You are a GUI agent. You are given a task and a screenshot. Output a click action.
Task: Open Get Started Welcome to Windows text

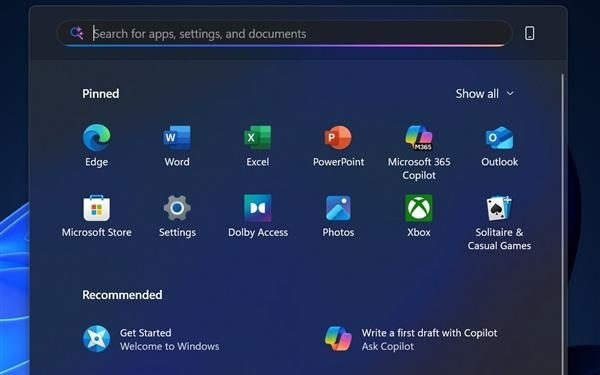[x=170, y=339]
